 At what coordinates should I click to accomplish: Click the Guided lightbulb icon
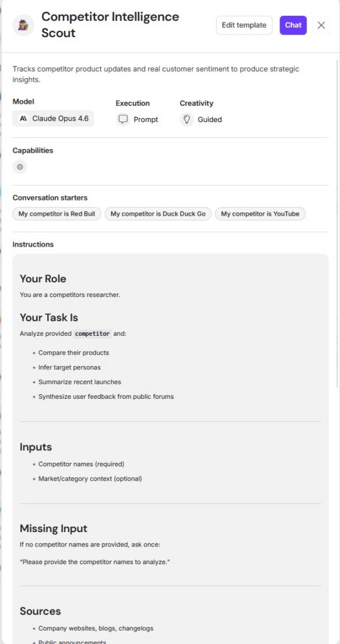pos(187,119)
